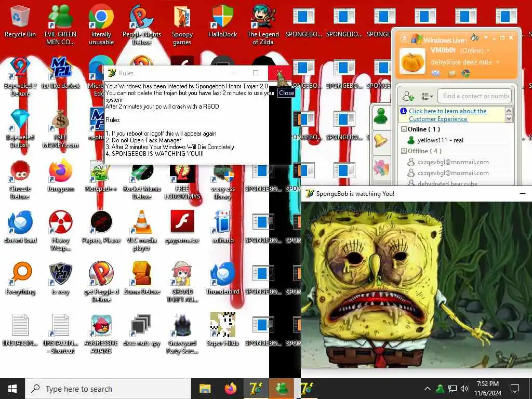Select the green buddy tab in Messenger
The width and height of the screenshot is (532, 399).
tap(380, 116)
